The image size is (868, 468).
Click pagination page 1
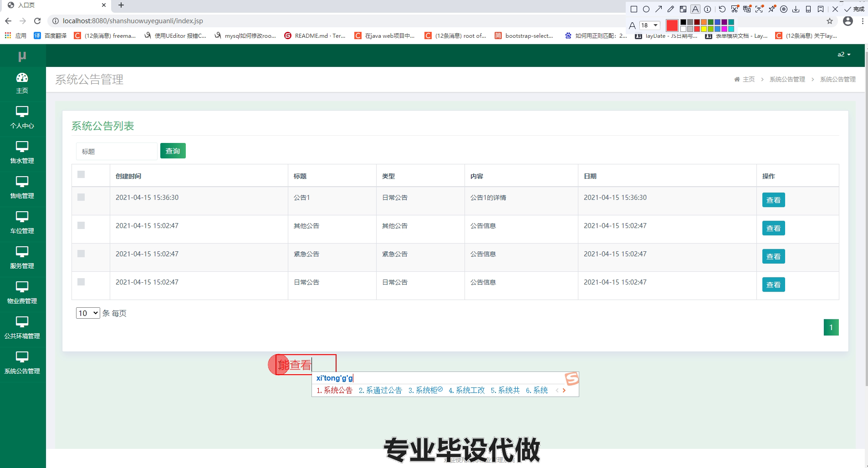(831, 327)
